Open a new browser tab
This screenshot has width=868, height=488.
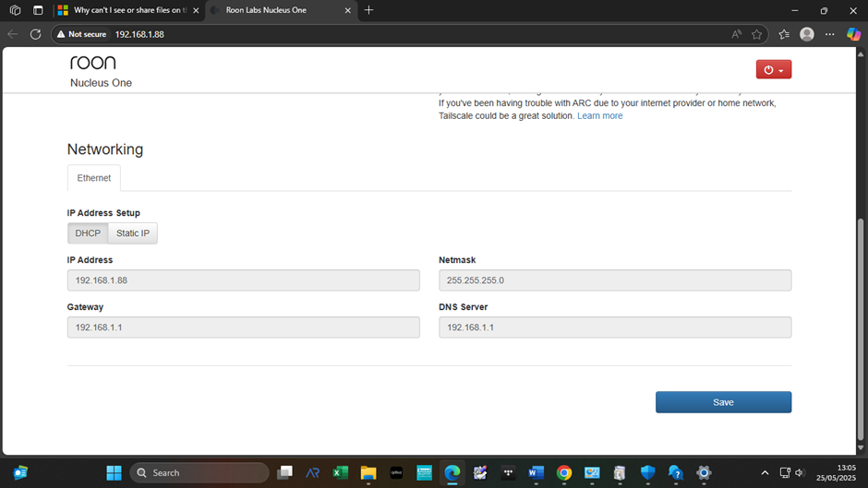click(x=368, y=10)
